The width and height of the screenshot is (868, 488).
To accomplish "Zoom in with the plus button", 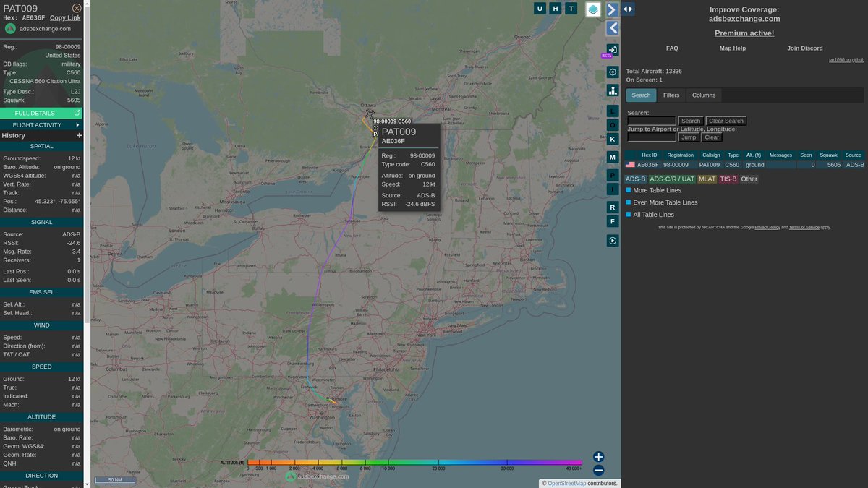I will [598, 457].
